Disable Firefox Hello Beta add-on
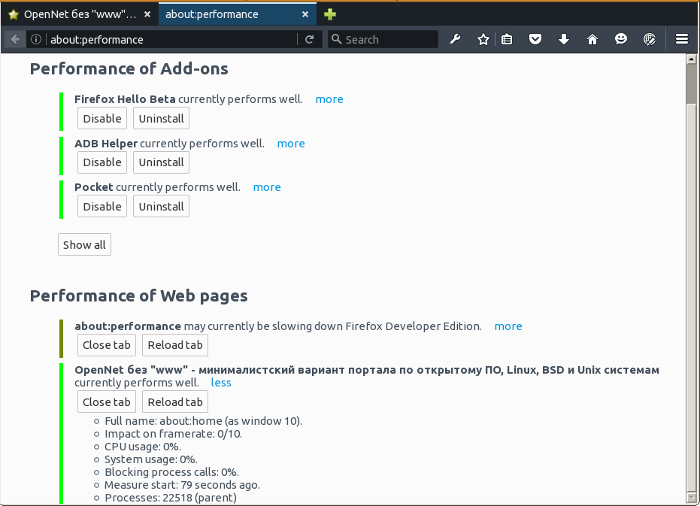The width and height of the screenshot is (700, 506). coord(102,118)
